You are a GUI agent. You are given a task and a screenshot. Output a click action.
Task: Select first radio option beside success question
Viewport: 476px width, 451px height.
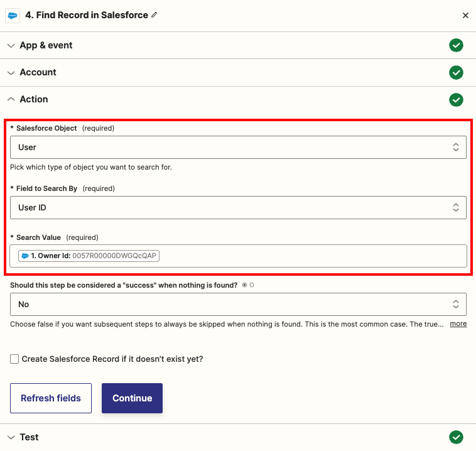(244, 285)
